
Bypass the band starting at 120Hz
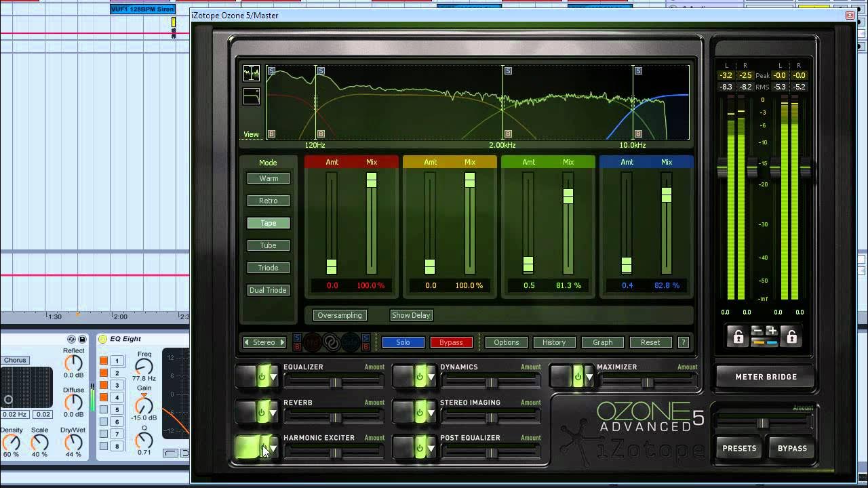pyautogui.click(x=321, y=134)
